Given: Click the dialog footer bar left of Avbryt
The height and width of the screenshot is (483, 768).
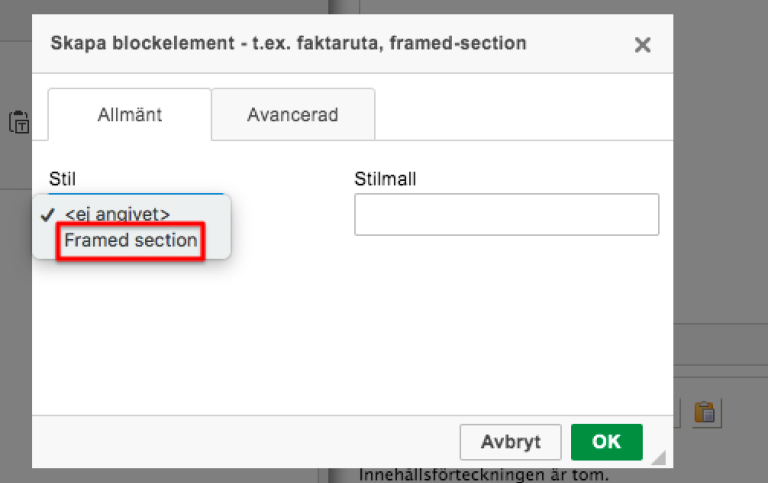Looking at the screenshot, I should click(245, 442).
